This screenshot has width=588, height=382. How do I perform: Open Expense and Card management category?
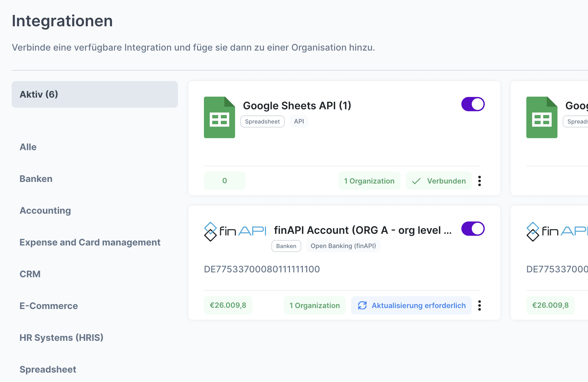(90, 242)
